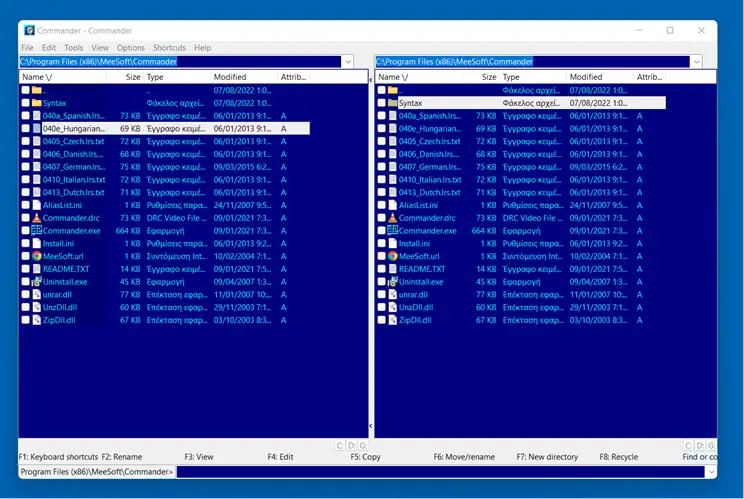Click UnzDll.dll file icon in left panel
This screenshot has height=499, width=744.
(x=37, y=308)
